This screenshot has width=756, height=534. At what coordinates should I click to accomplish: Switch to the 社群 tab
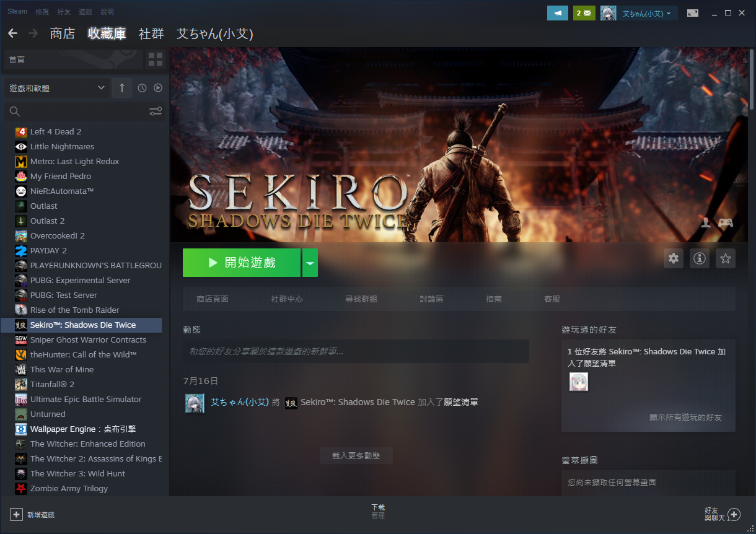click(151, 33)
